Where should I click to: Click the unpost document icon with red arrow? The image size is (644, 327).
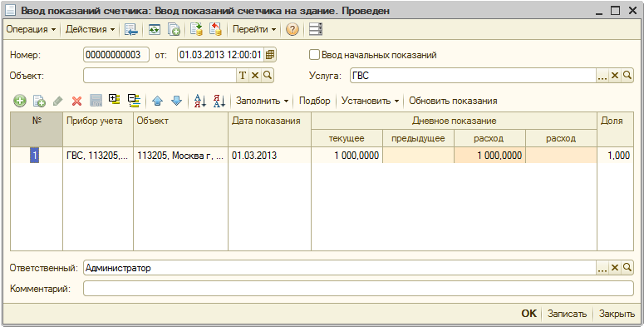click(x=215, y=29)
